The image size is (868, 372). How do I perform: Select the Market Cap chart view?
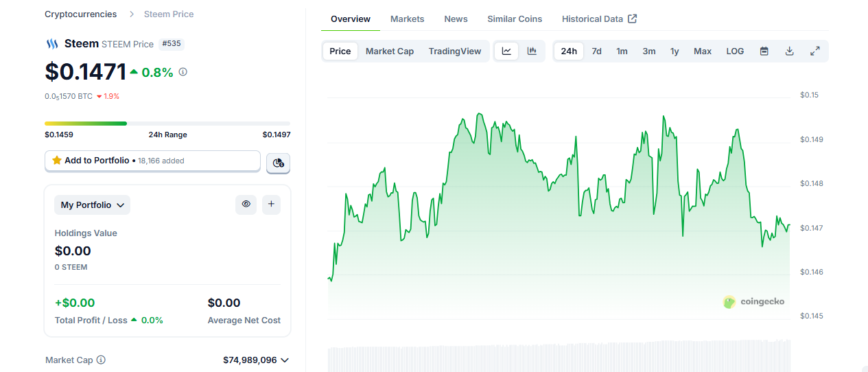[390, 51]
